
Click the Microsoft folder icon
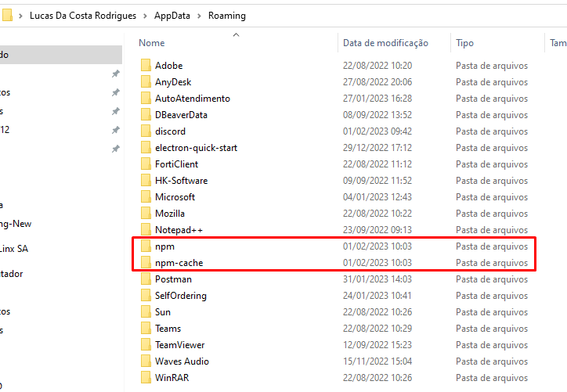(146, 197)
